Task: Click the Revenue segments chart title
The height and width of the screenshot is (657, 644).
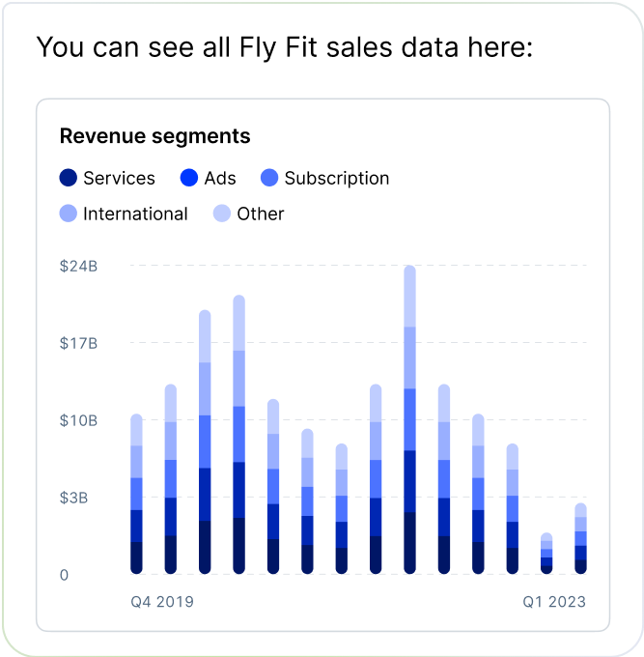Action: coord(154,136)
